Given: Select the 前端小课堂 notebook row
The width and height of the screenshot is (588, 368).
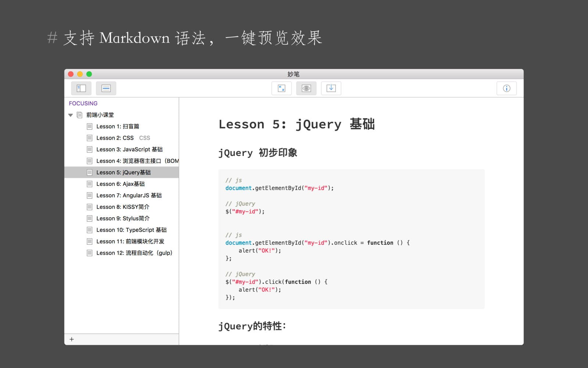Looking at the screenshot, I should pos(122,115).
